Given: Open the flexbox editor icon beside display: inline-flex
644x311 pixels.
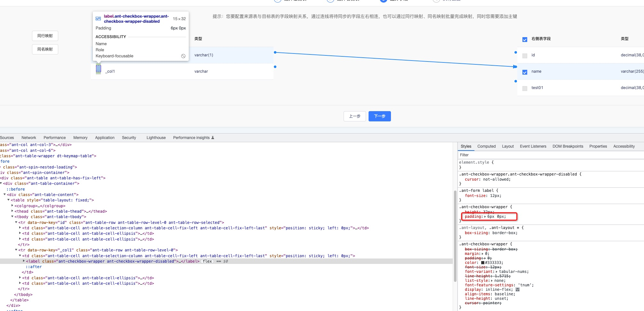Looking at the screenshot, I should [518, 290].
